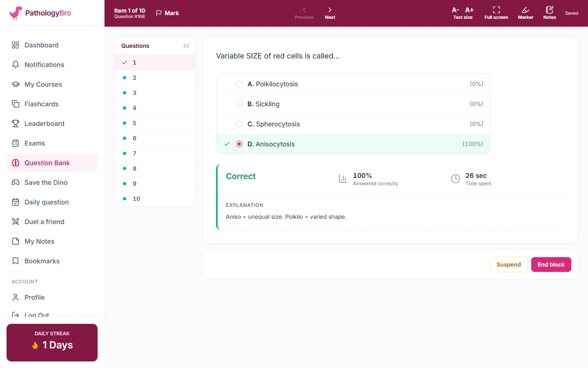Click the Answered correctly bar chart icon

point(343,179)
